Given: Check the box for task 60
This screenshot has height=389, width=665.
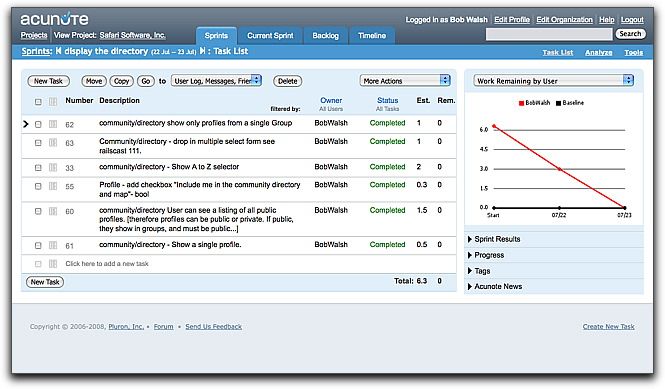Looking at the screenshot, I should coord(38,211).
